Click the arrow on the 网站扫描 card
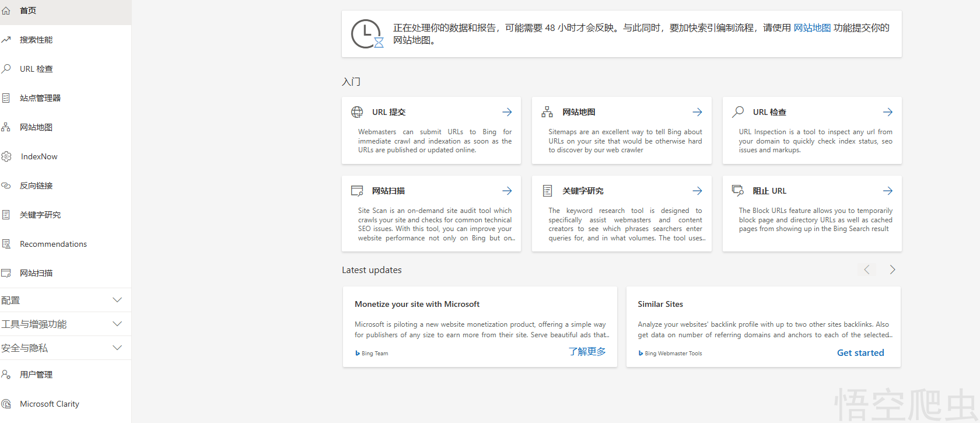980x423 pixels. coord(507,191)
